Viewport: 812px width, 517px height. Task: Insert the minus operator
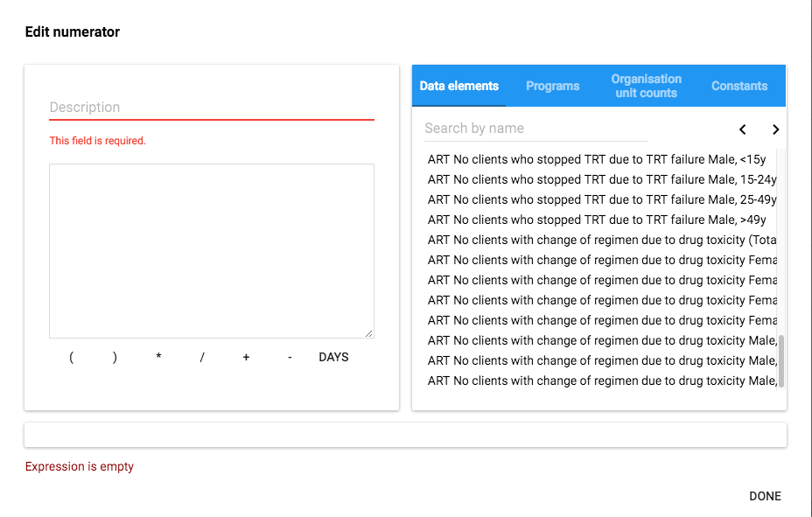click(290, 357)
